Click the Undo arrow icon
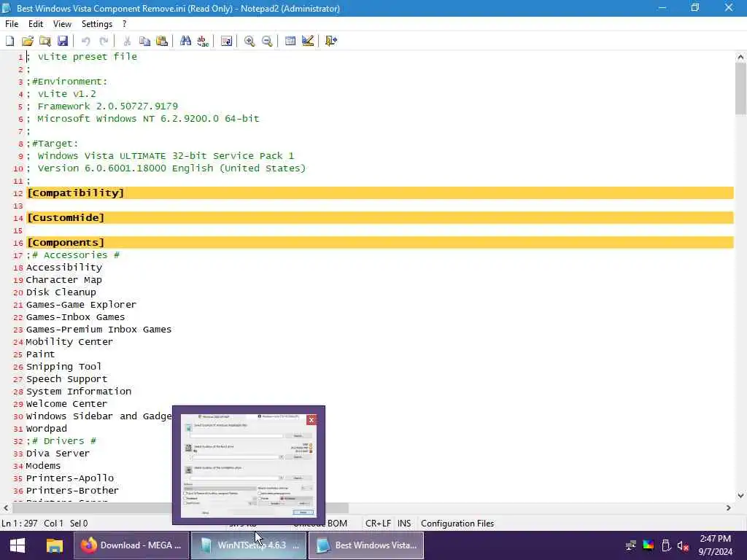 pyautogui.click(x=86, y=41)
